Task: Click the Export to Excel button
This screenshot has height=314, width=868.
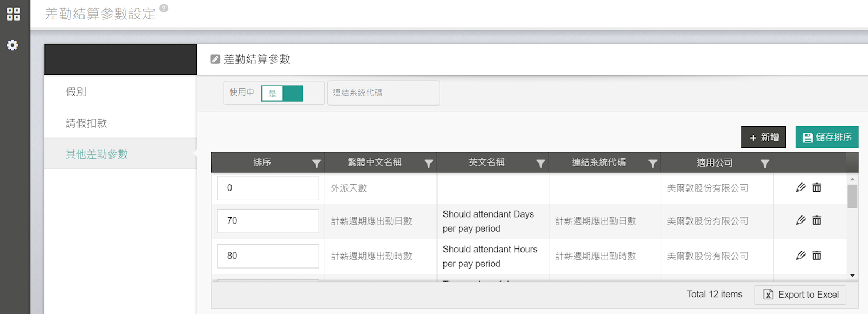Action: (x=800, y=295)
